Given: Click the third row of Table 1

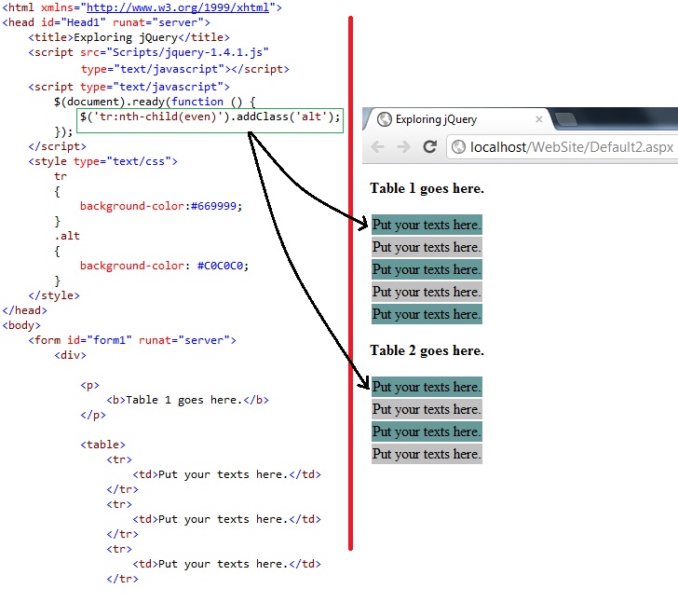Looking at the screenshot, I should click(x=427, y=269).
